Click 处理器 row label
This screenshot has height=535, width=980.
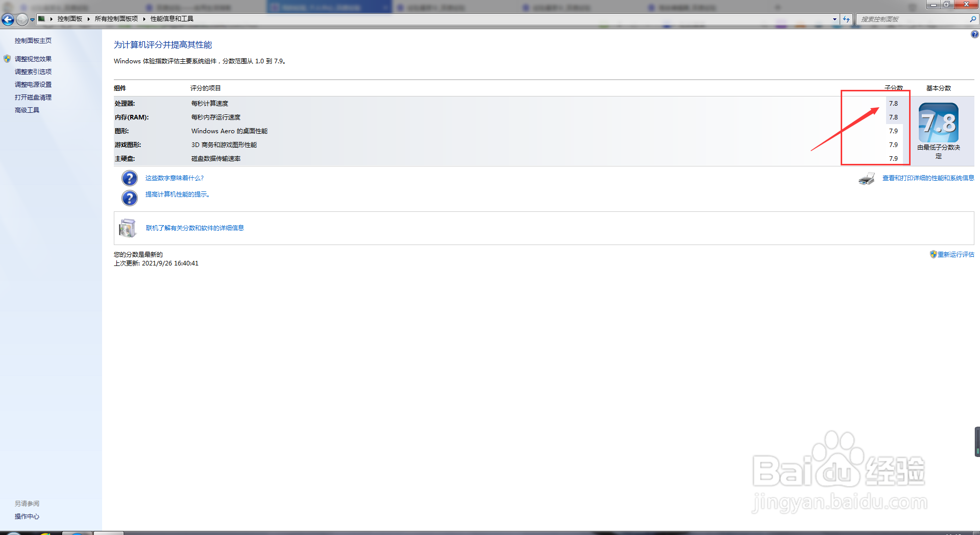[125, 104]
